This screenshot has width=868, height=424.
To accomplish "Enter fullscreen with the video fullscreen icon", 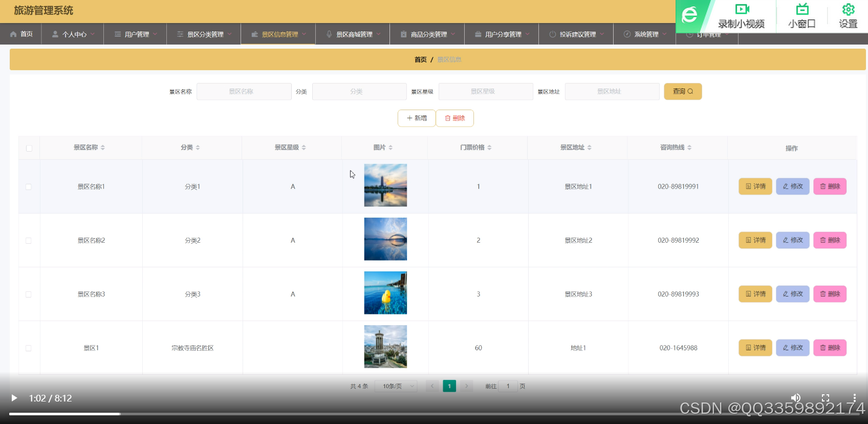I will 826,398.
